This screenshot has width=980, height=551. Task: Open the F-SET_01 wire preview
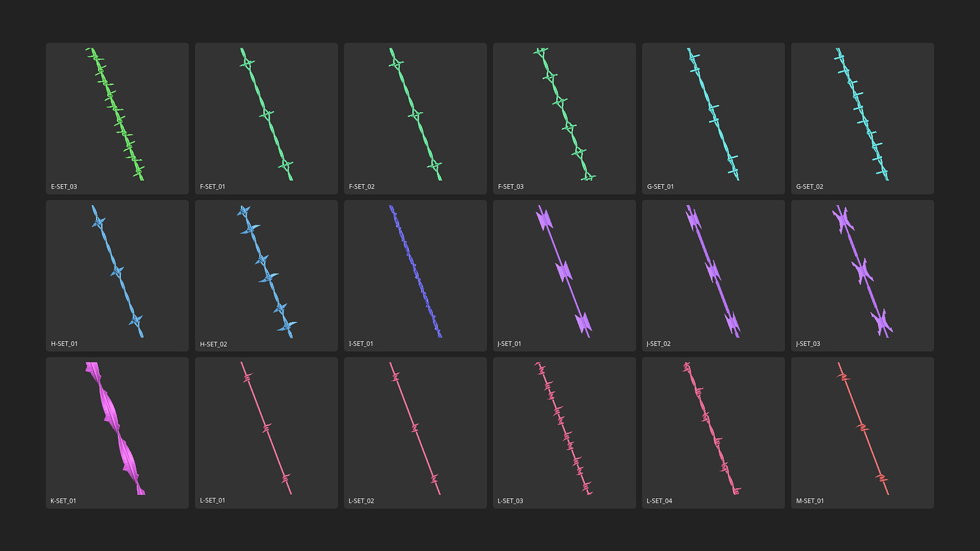[x=266, y=118]
